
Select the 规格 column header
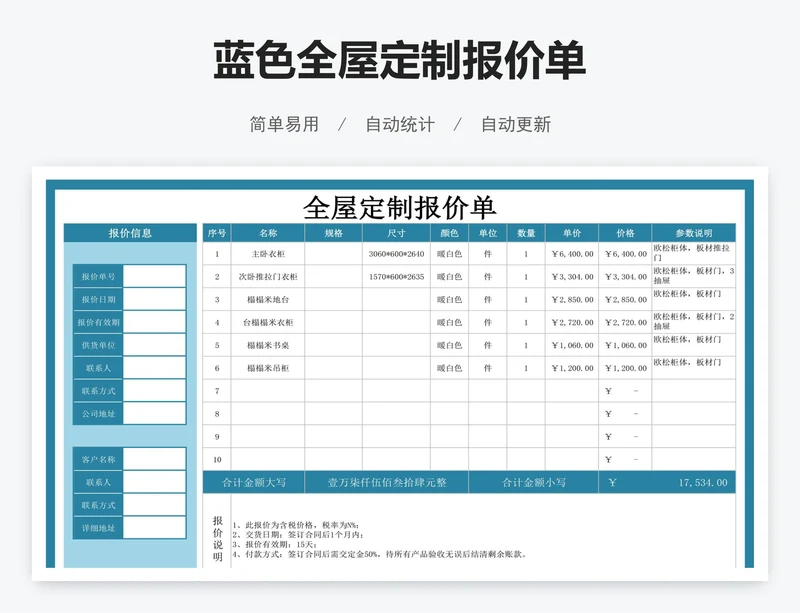[334, 233]
